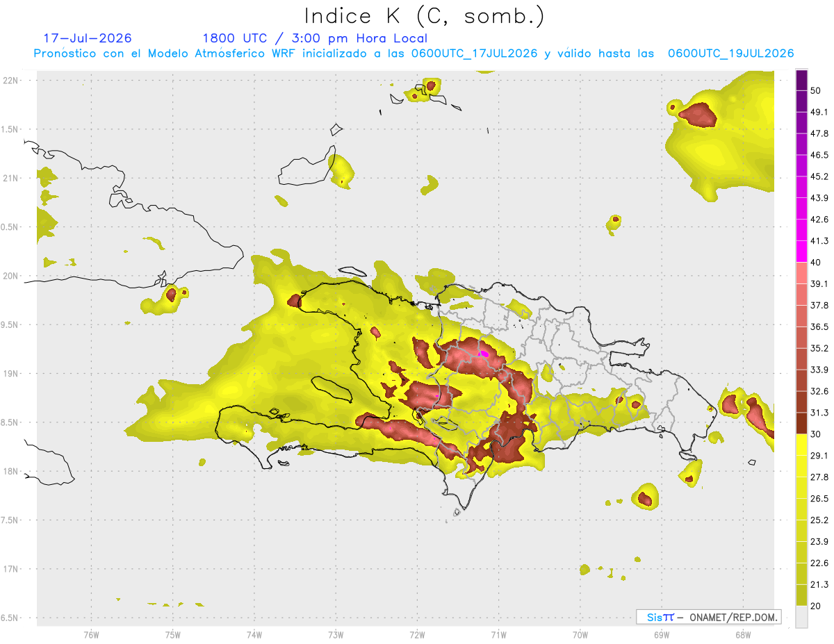Click the colorbar label "50"

point(816,91)
